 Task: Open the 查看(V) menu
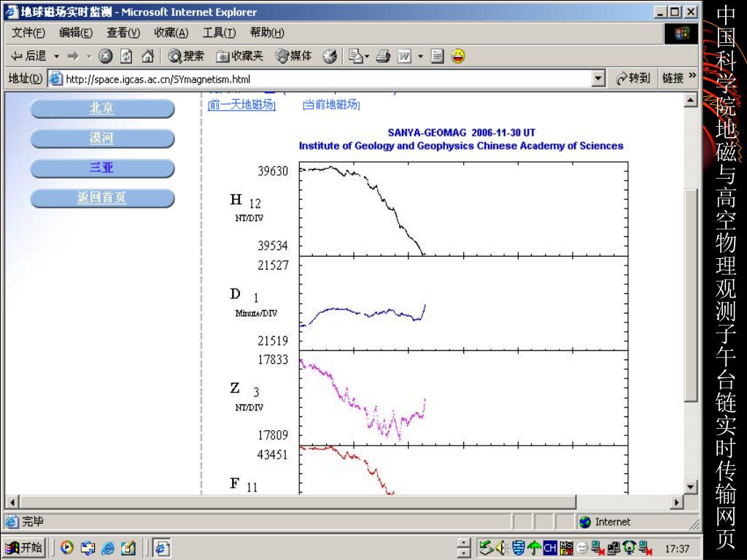123,32
